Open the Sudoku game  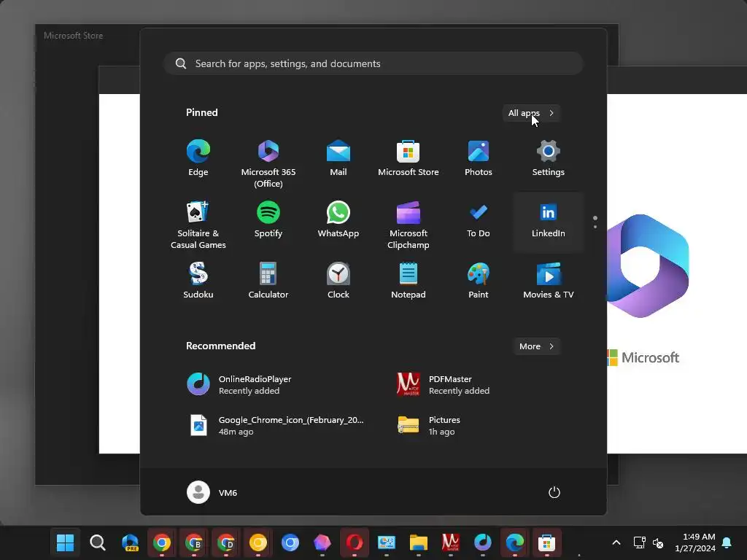(x=198, y=282)
